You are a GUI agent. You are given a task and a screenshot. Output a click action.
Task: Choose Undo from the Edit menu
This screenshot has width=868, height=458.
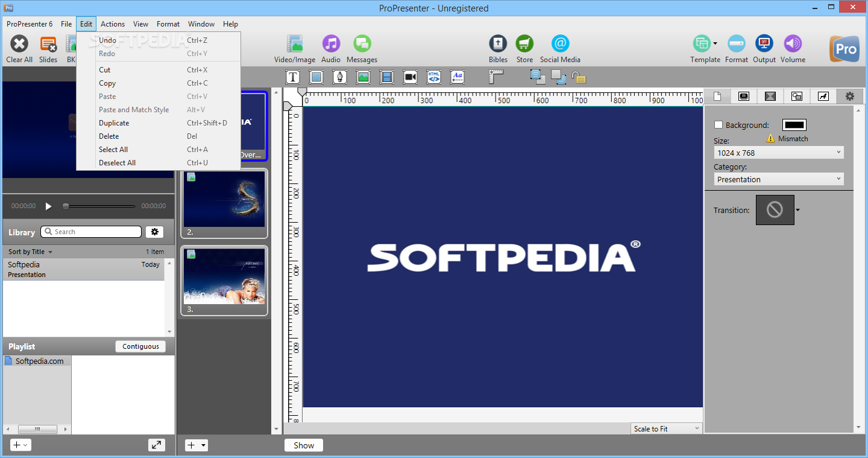point(159,40)
